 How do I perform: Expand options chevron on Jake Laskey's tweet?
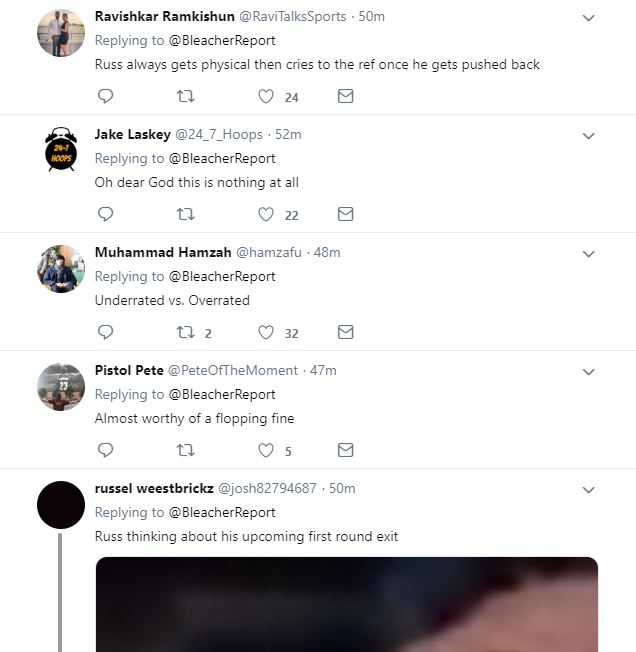[x=588, y=136]
